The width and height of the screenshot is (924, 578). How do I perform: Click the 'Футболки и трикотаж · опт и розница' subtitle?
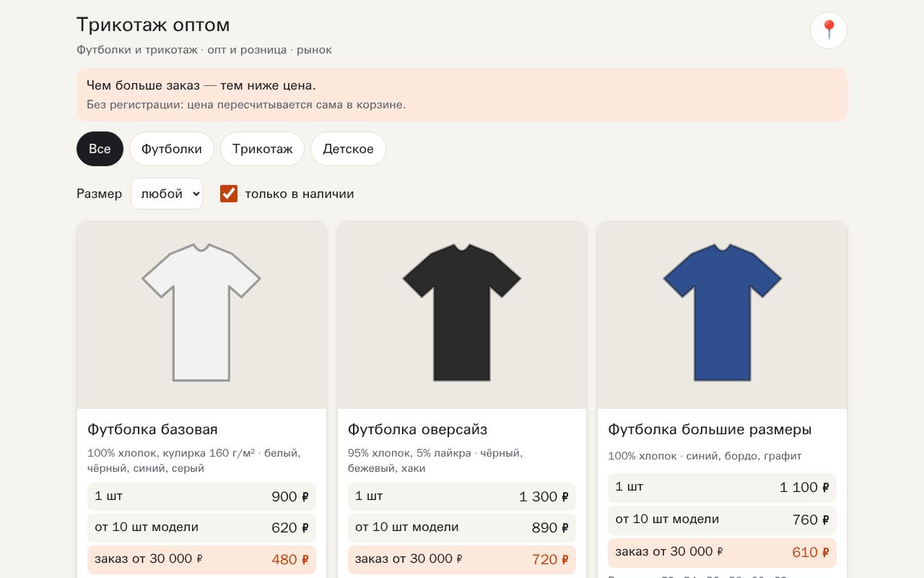coord(204,50)
